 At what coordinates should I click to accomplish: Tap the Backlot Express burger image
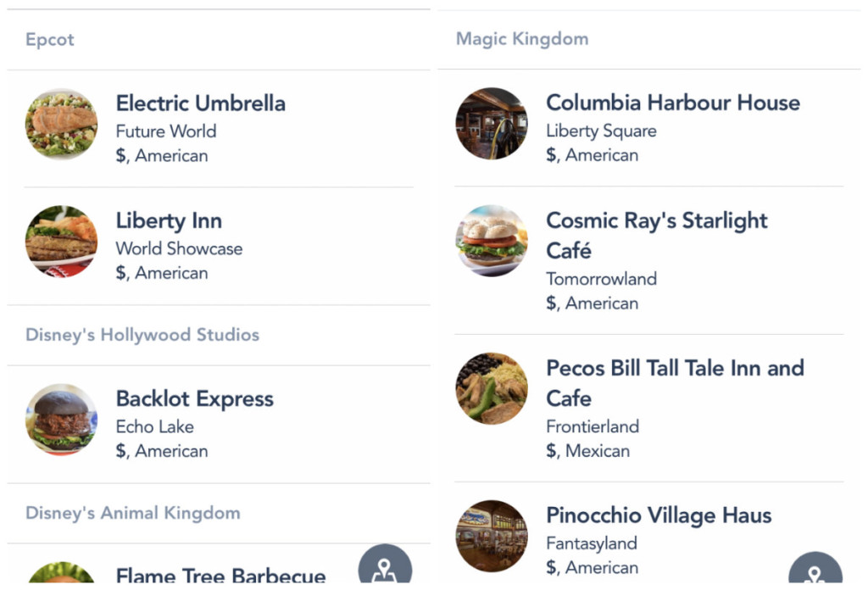[x=61, y=420]
